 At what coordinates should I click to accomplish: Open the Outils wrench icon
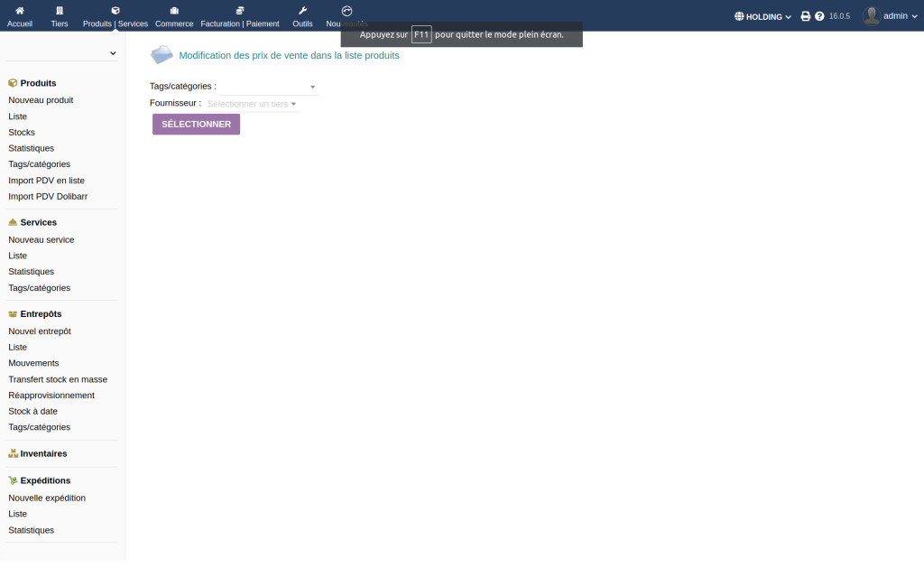coord(303,11)
